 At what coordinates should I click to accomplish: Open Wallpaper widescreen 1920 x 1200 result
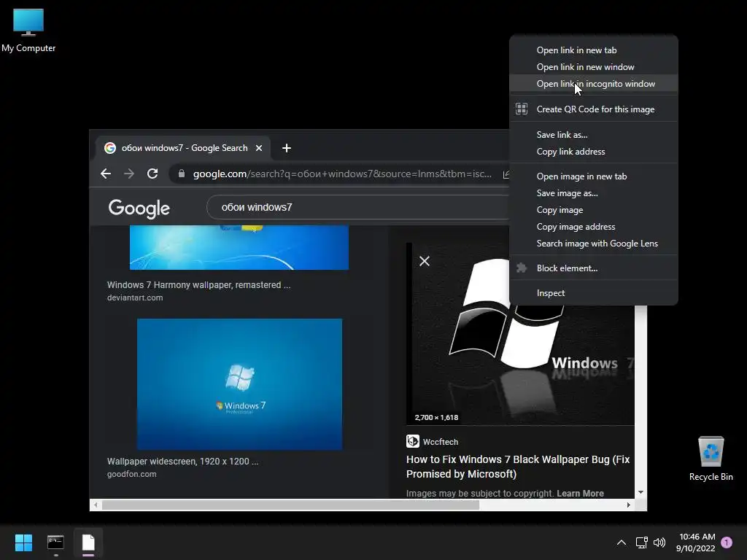[182, 462]
